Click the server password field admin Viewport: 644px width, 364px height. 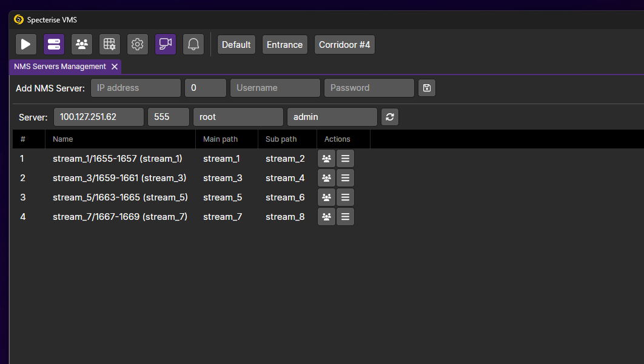coord(332,117)
